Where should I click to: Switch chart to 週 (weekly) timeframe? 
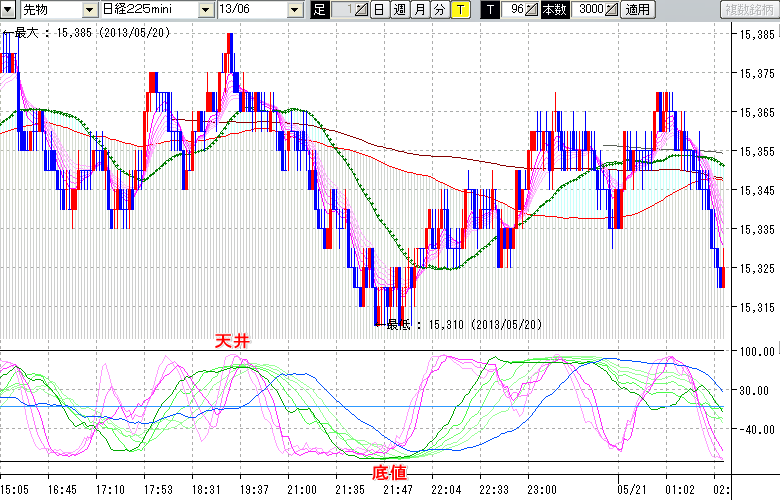click(x=399, y=10)
